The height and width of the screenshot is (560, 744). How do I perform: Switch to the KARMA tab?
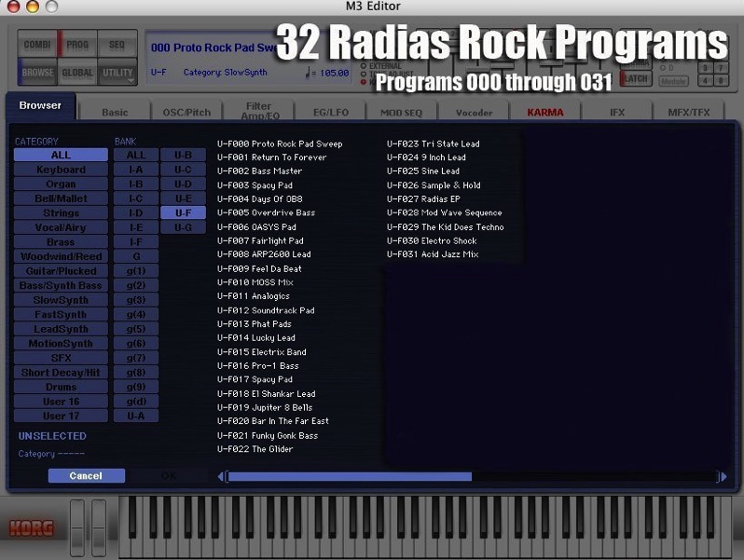click(x=545, y=112)
